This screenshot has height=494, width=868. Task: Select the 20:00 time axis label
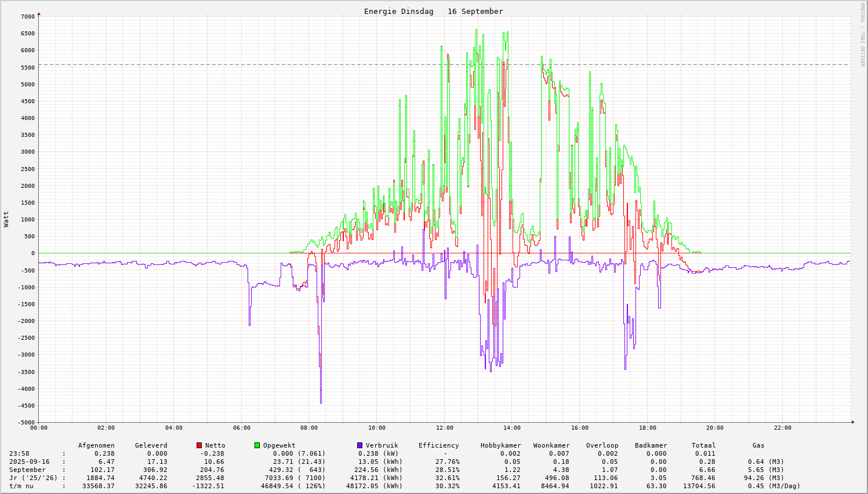click(715, 428)
